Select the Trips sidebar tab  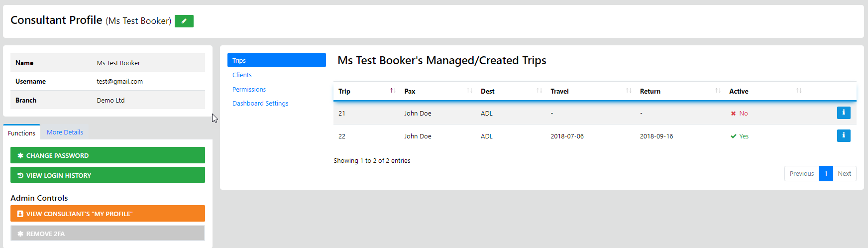[x=276, y=60]
